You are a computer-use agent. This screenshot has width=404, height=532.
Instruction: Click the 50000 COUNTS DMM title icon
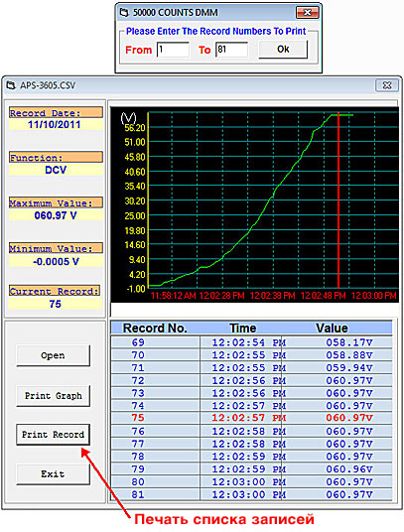124,13
